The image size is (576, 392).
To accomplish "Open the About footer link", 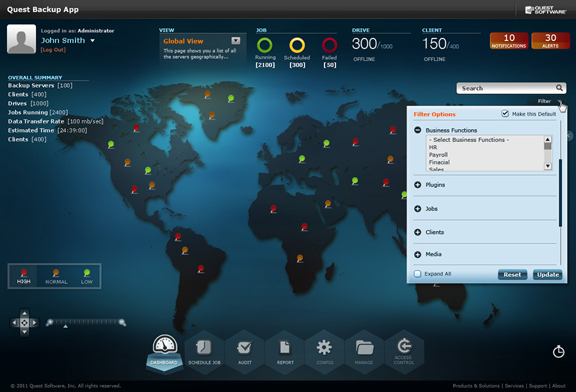I will pyautogui.click(x=559, y=386).
